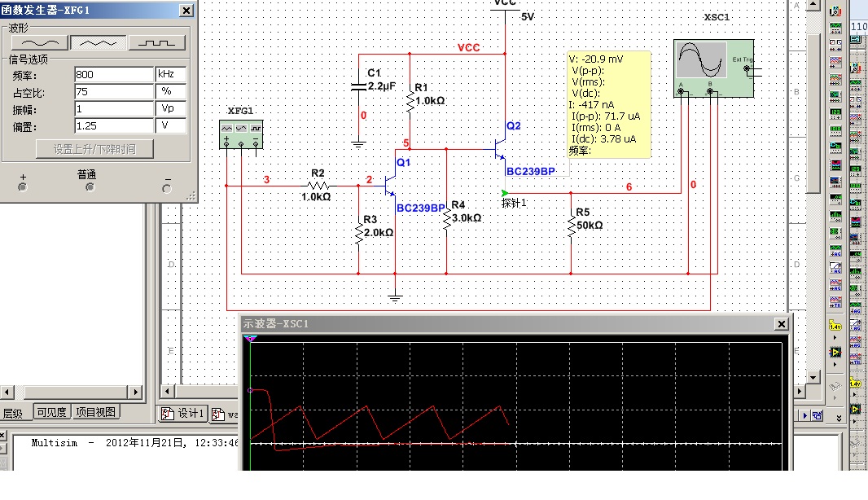This screenshot has width=868, height=500.
Task: Click the minus terminal of function generator
Action: [x=166, y=188]
